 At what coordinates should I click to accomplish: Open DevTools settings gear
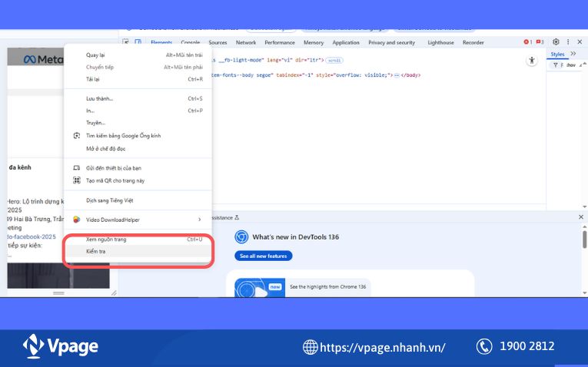click(556, 42)
